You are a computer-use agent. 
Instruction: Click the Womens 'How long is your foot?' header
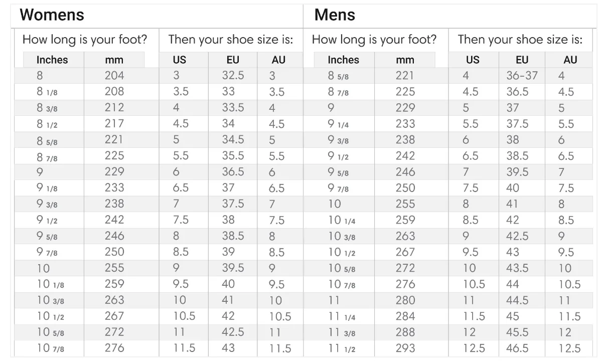(85, 40)
